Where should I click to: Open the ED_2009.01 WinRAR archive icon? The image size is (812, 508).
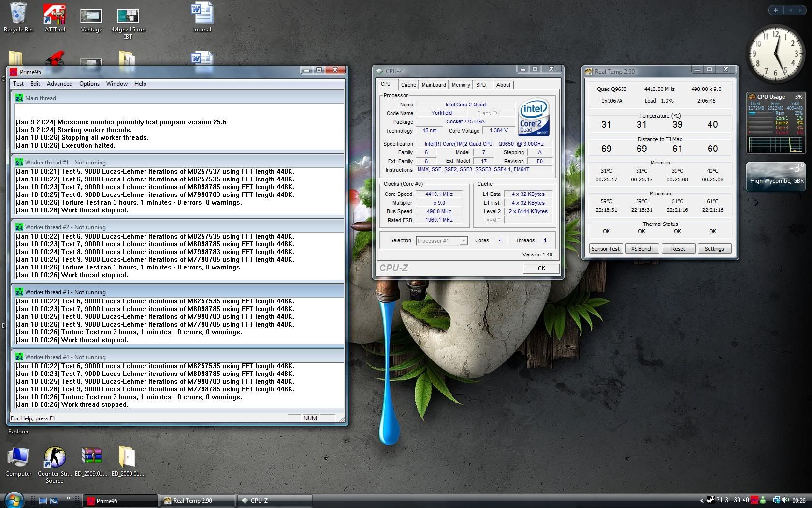click(92, 462)
